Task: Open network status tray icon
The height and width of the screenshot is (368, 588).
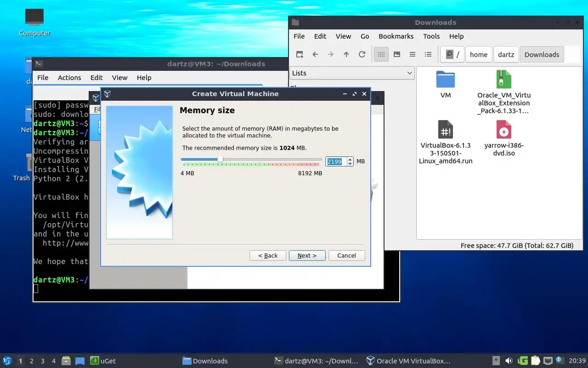Action: click(548, 361)
